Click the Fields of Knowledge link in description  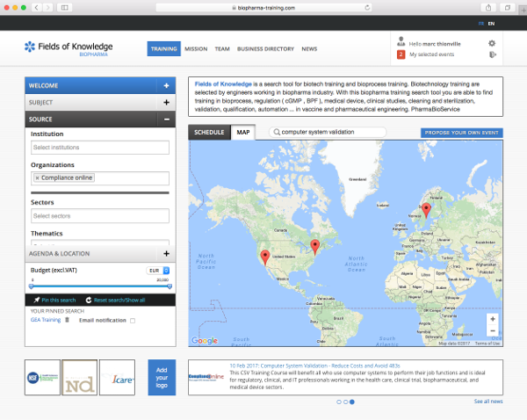tap(223, 84)
